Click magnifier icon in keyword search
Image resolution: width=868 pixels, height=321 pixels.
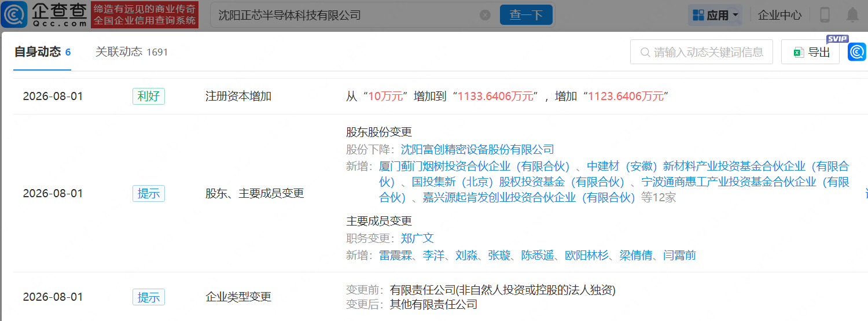point(645,53)
